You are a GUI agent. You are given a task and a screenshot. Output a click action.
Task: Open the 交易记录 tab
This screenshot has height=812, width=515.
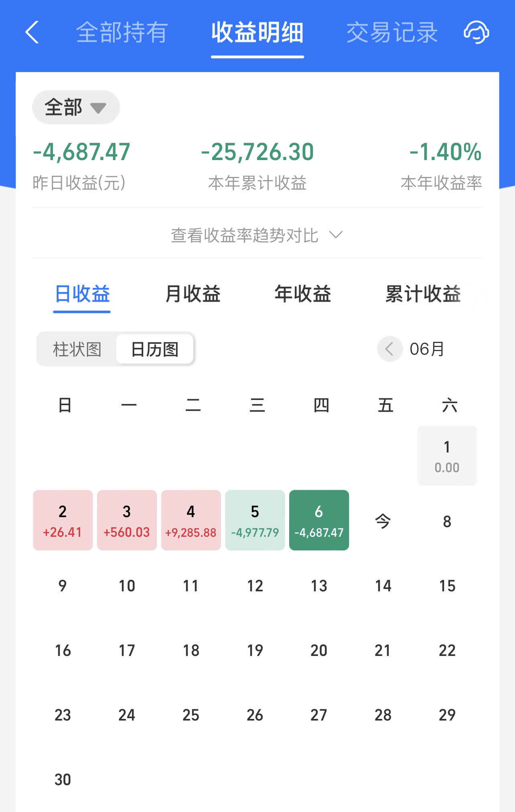[x=392, y=32]
